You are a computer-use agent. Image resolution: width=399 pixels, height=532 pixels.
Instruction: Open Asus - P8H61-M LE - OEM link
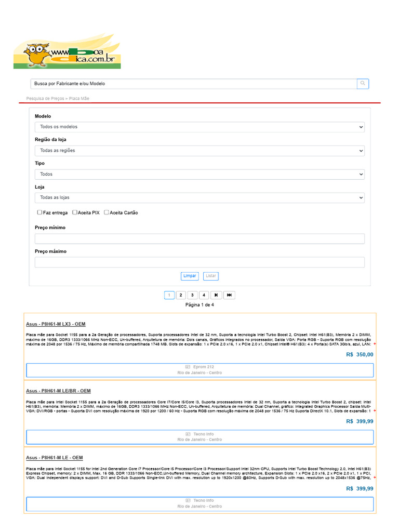tap(54, 458)
